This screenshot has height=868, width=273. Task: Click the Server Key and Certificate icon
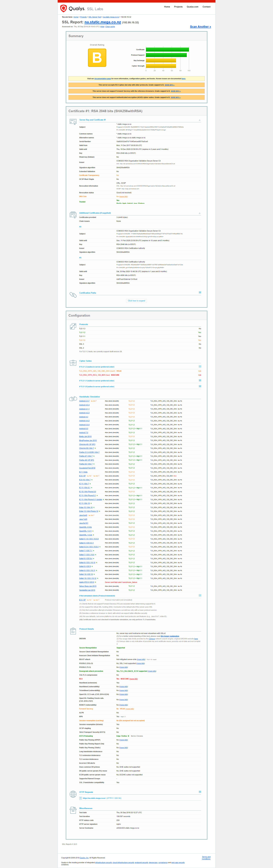click(x=73, y=122)
